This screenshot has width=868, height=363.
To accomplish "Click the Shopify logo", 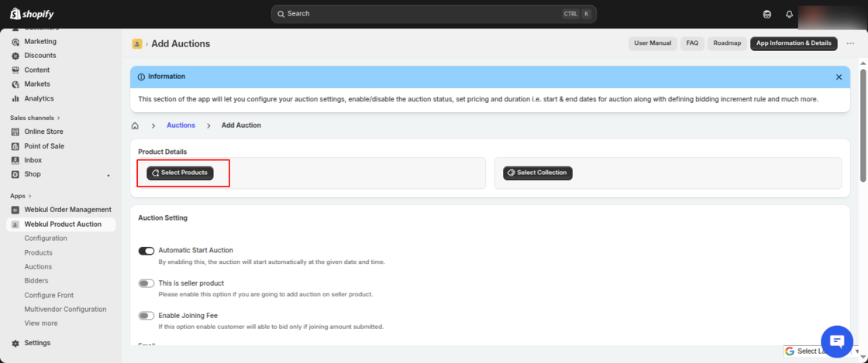I will click(32, 14).
